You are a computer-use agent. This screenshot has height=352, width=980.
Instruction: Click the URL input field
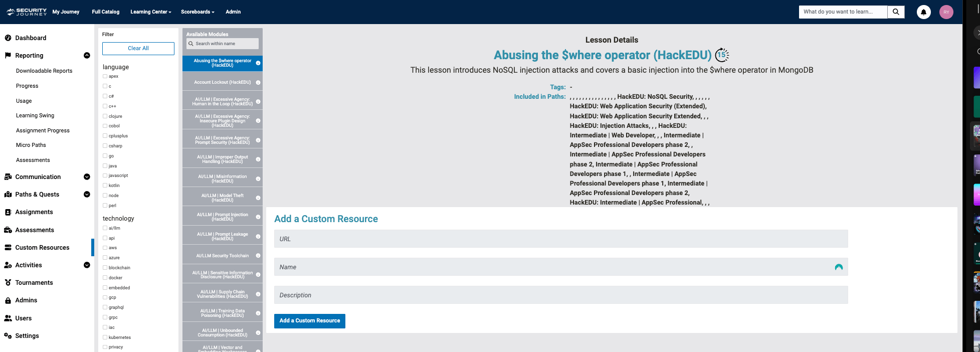(x=561, y=239)
